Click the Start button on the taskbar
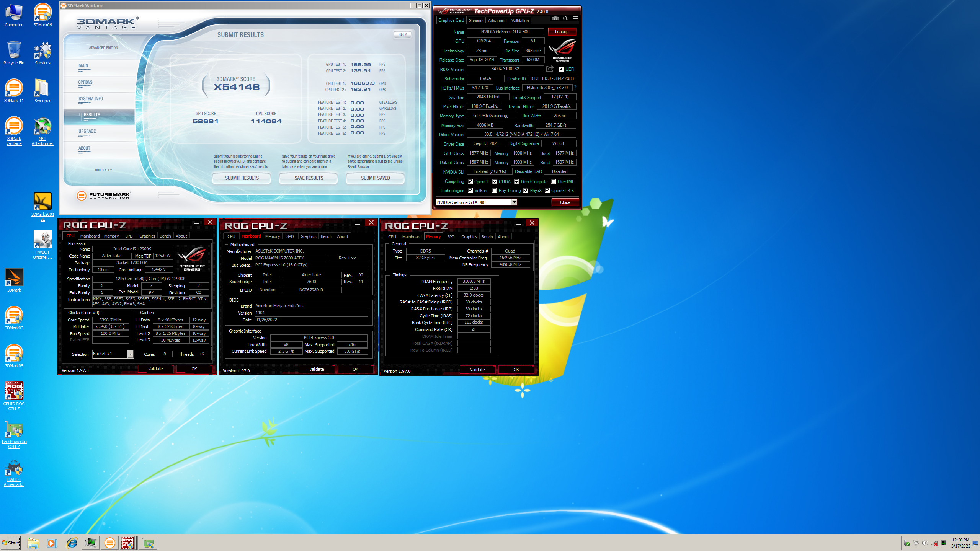 [11, 543]
